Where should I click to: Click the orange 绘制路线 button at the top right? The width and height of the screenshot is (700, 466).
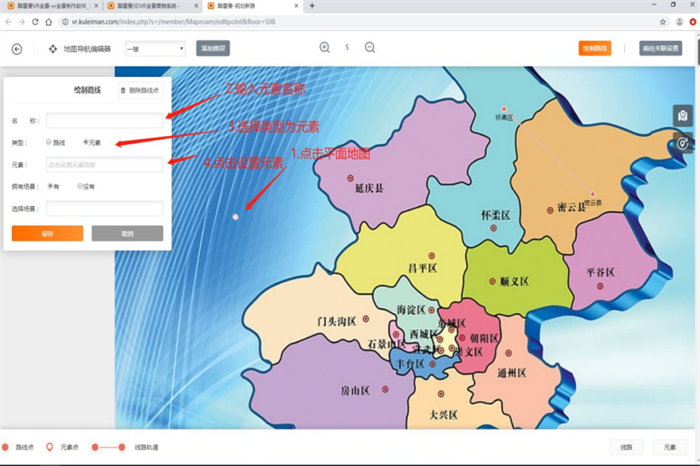coord(595,48)
